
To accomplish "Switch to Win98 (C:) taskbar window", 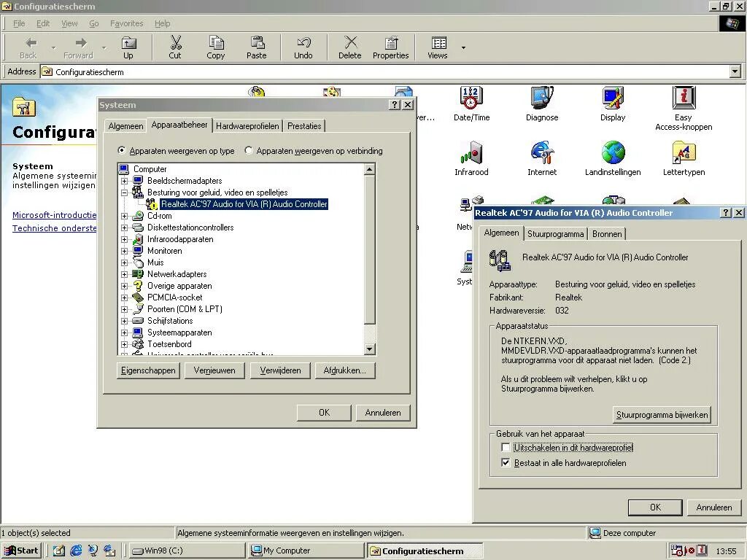I will coord(186,551).
